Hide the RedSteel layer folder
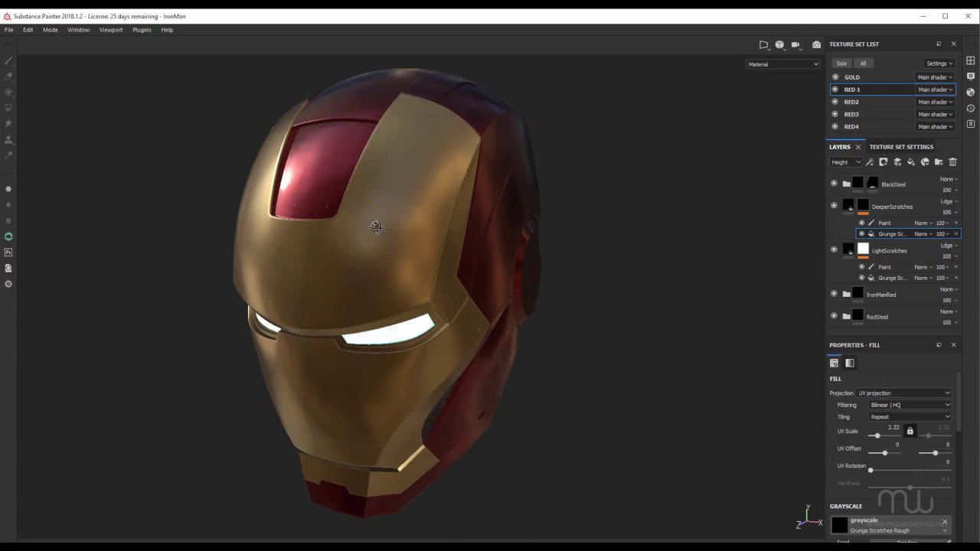980x551 pixels. [834, 316]
